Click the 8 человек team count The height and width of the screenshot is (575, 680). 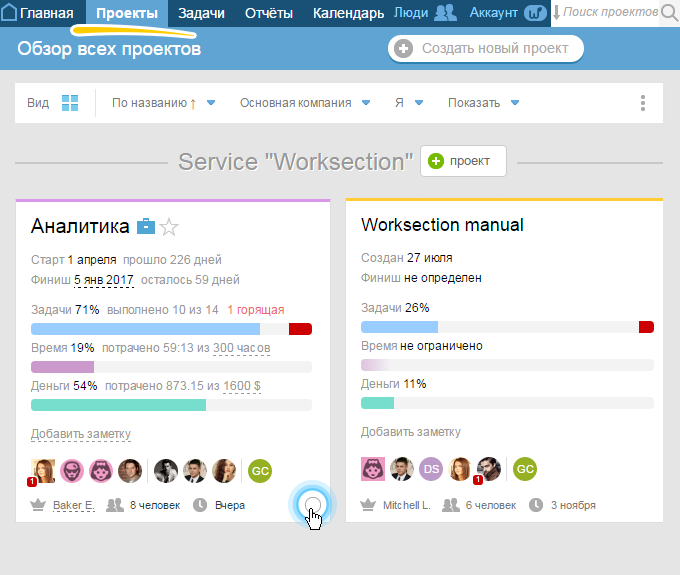click(155, 505)
